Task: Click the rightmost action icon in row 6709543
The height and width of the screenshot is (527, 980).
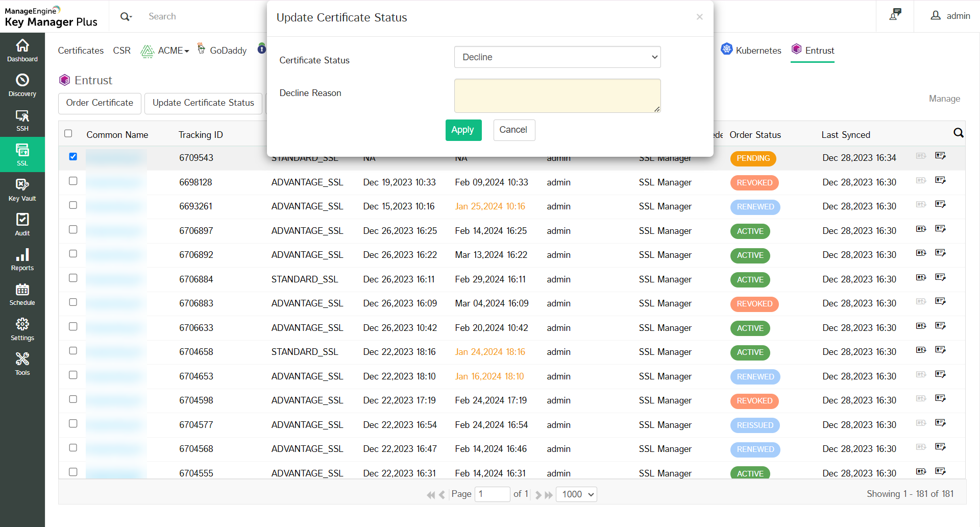Action: click(940, 156)
